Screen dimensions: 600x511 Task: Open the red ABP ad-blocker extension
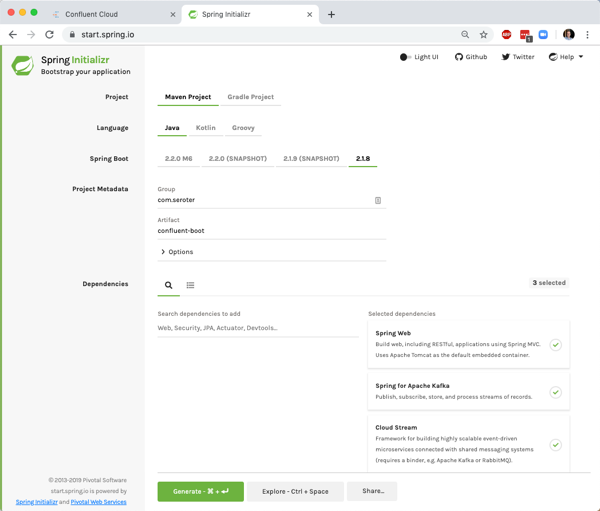(x=506, y=35)
